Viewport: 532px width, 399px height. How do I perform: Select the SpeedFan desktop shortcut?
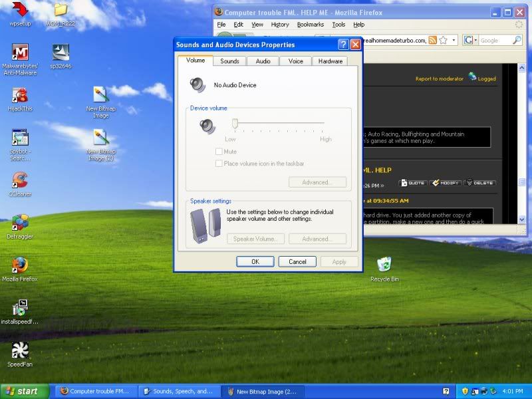(x=20, y=355)
